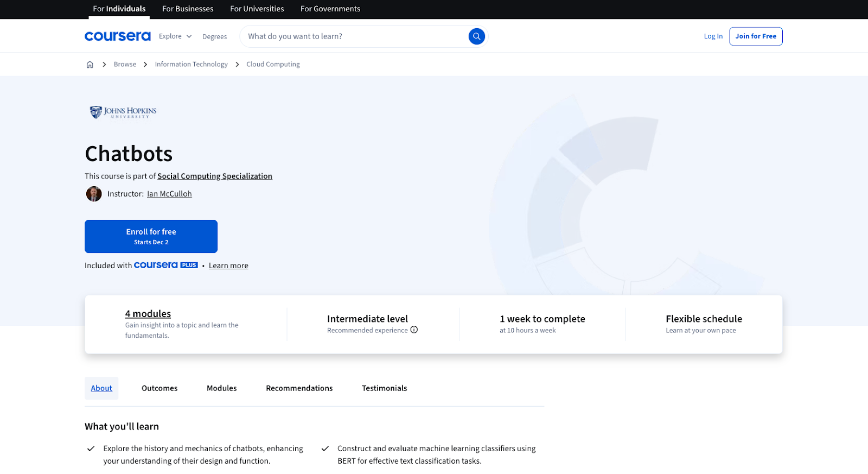This screenshot has height=474, width=868.
Task: Open the Degrees link
Action: (215, 37)
